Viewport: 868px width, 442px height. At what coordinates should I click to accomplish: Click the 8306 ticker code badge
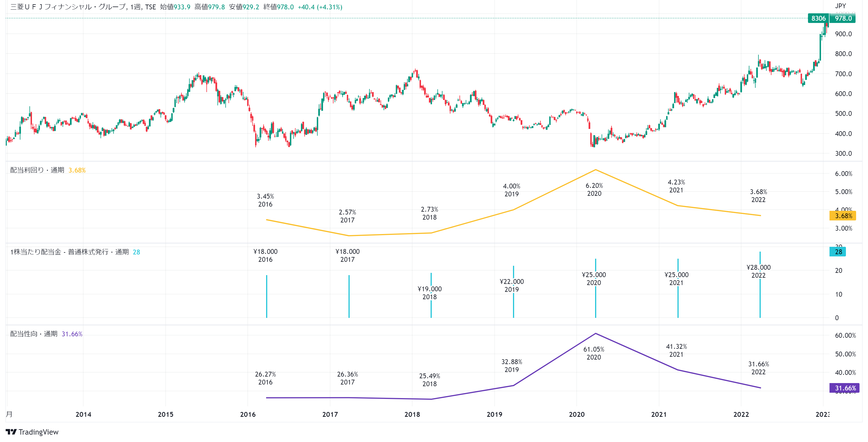click(818, 18)
